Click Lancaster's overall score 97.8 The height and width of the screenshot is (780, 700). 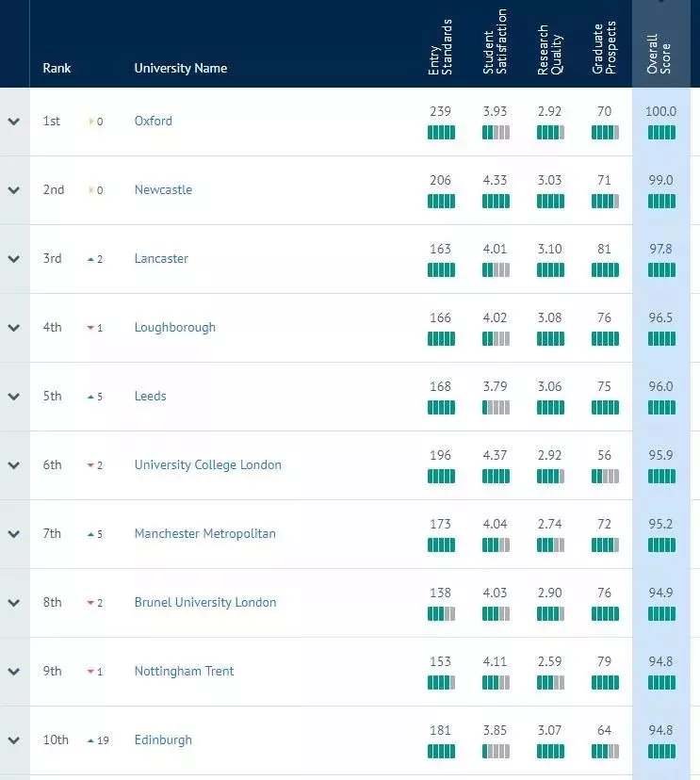660,249
